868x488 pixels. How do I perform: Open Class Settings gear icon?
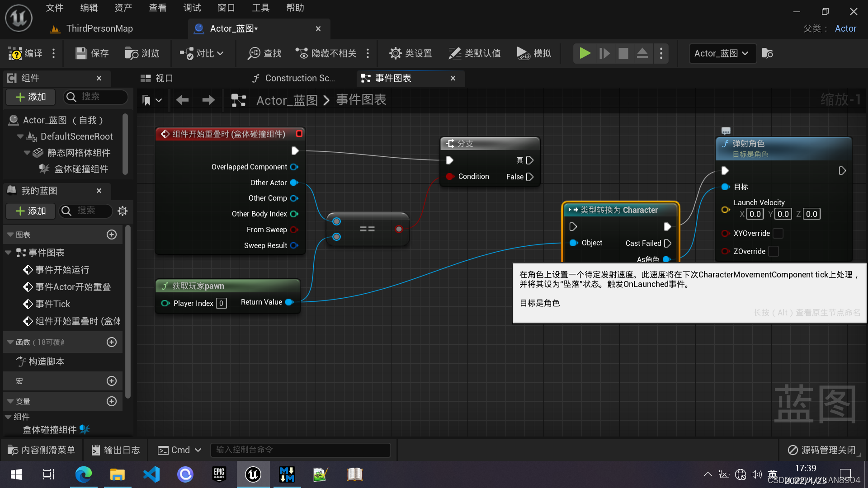pos(395,54)
